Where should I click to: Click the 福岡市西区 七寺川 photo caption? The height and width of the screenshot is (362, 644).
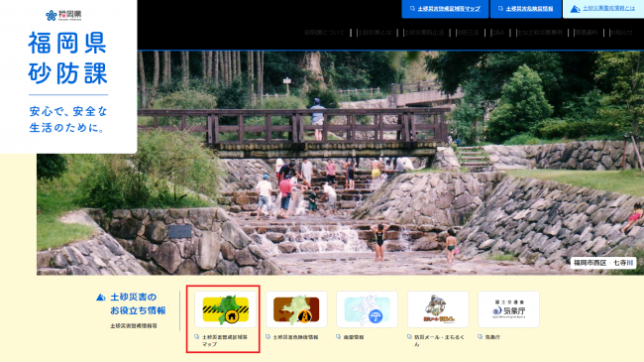point(603,263)
